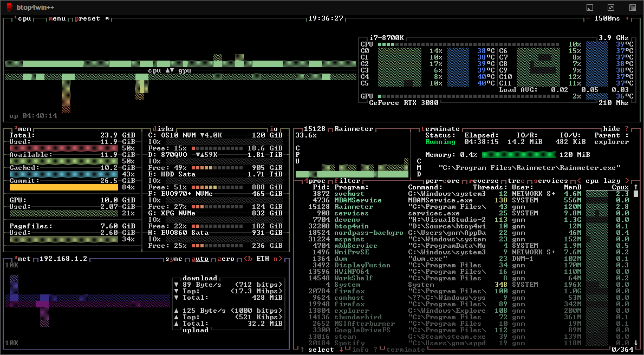Toggle per-core process CPU usage
The width and height of the screenshot is (644, 355).
coord(441,181)
